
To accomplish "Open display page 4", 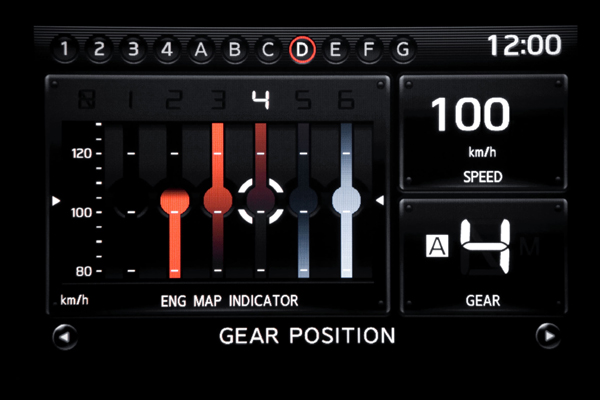I will click(167, 49).
